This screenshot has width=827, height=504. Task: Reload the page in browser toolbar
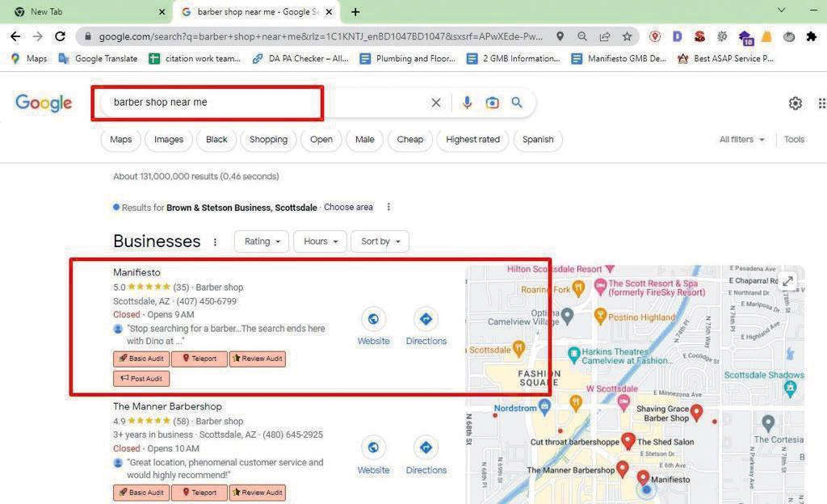coord(60,36)
